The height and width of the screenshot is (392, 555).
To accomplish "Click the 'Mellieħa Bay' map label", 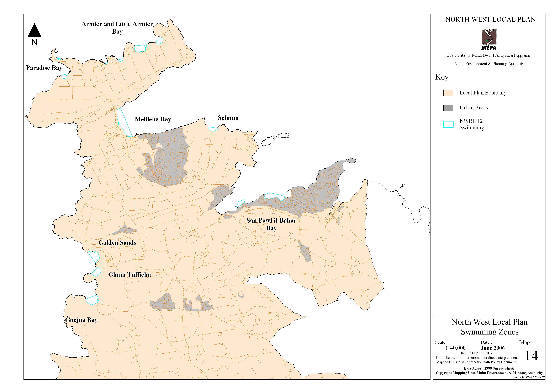I will point(153,119).
